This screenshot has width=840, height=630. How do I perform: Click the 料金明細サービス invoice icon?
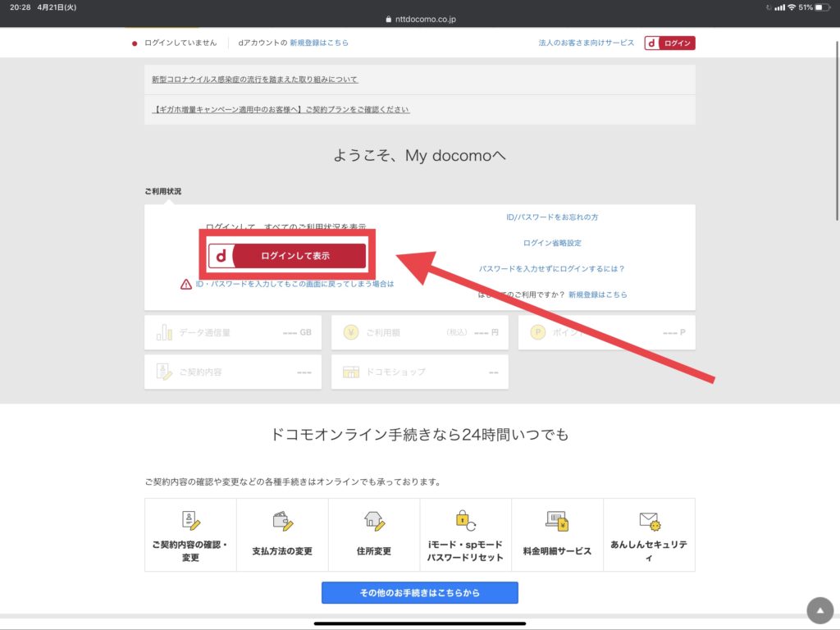tap(557, 521)
